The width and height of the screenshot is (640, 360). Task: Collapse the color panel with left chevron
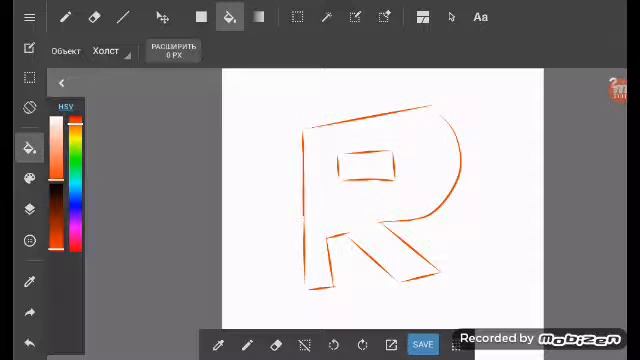pyautogui.click(x=61, y=83)
